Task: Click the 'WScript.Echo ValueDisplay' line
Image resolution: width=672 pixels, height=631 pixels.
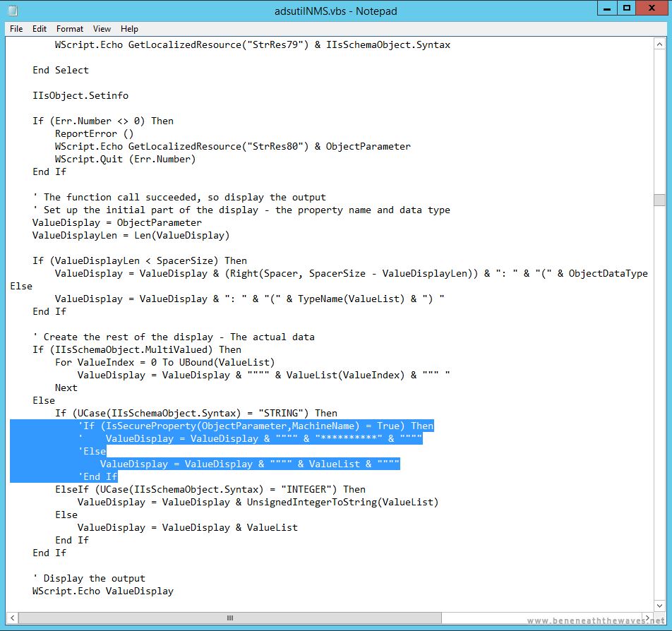Action: tap(103, 591)
